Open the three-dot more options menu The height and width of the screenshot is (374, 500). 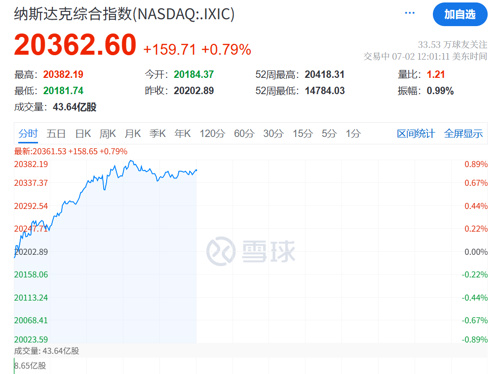pyautogui.click(x=409, y=13)
